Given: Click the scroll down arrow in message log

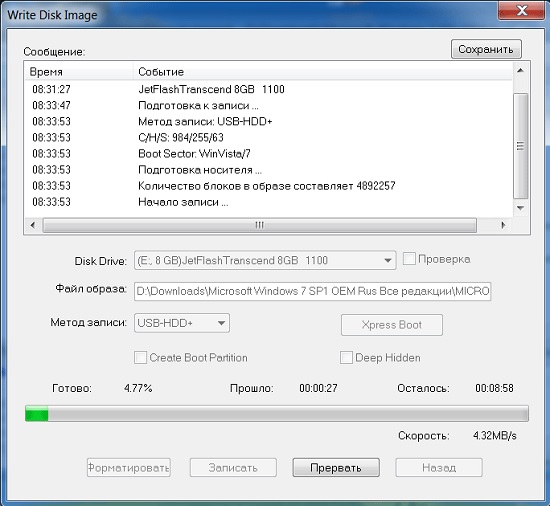Looking at the screenshot, I should [521, 208].
